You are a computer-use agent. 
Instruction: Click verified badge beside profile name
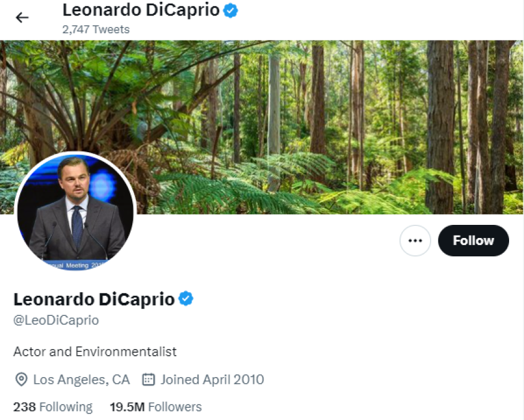(186, 299)
